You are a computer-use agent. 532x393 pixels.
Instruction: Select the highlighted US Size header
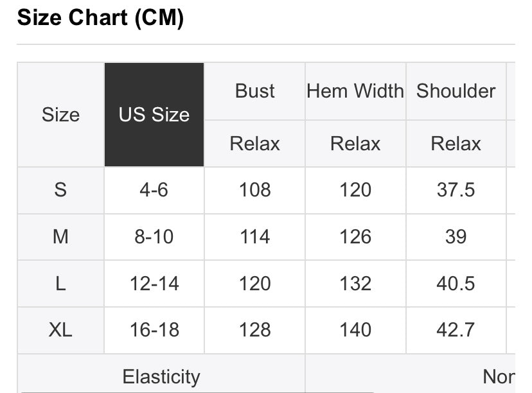point(154,114)
